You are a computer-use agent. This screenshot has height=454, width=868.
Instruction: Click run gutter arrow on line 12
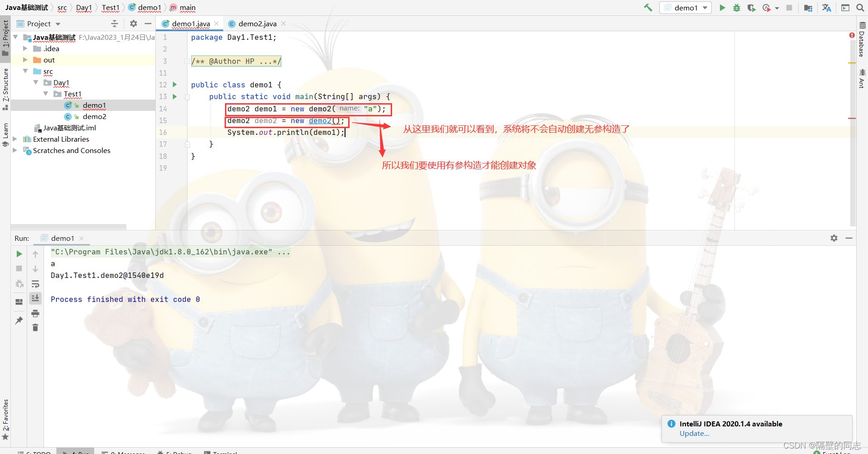click(175, 85)
